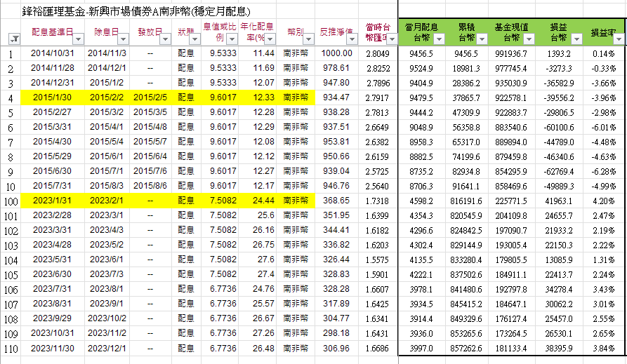Open the 累積台幣 column filter dropdown
Image resolution: width=627 pixels, height=364 pixels.
482,39
